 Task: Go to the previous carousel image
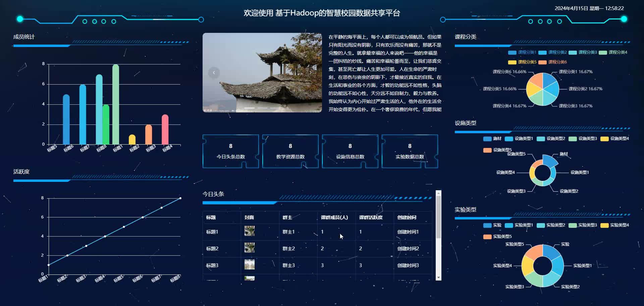pos(214,73)
